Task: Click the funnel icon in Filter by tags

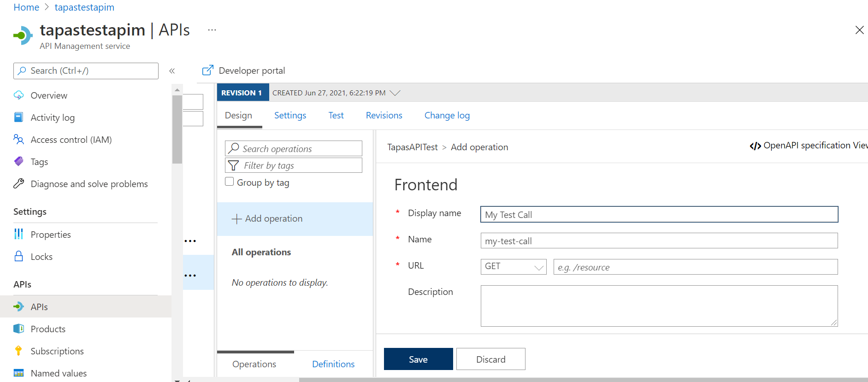Action: 234,165
